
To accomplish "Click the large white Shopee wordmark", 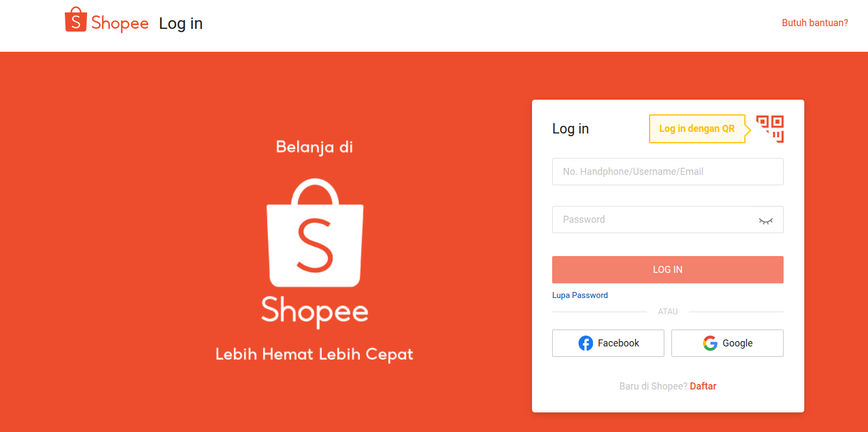I will click(x=315, y=312).
